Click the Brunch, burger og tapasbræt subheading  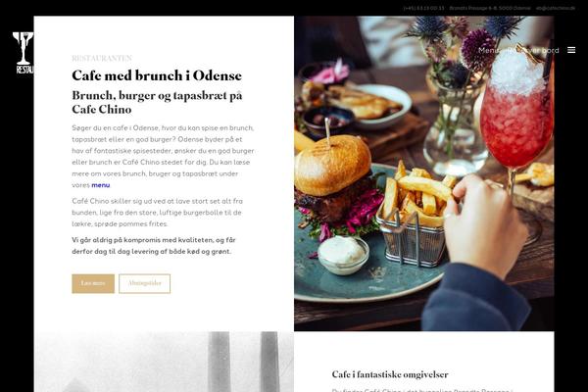pyautogui.click(x=157, y=102)
